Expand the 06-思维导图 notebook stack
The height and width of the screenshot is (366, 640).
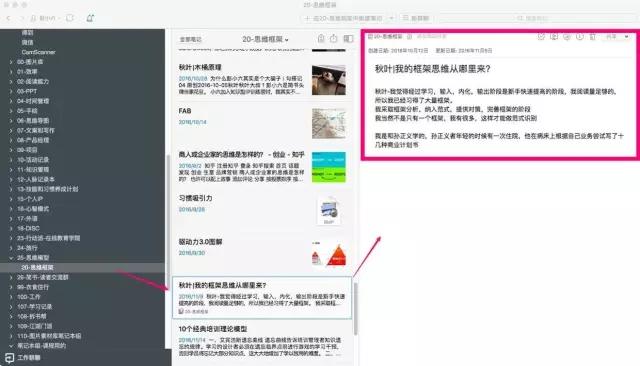11,121
